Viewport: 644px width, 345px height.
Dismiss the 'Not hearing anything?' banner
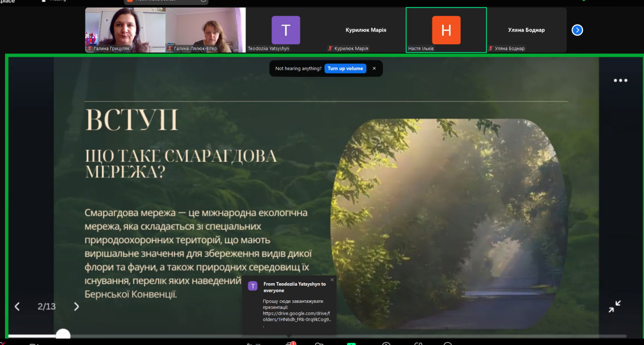tap(374, 68)
